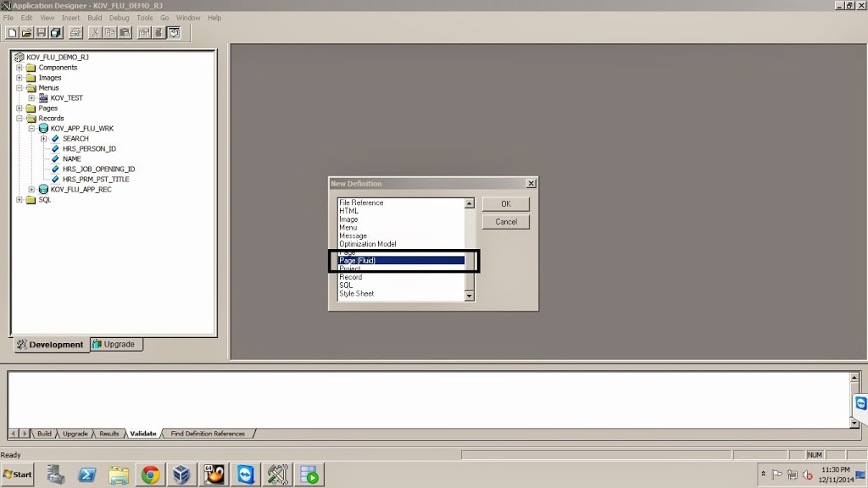This screenshot has width=868, height=488.
Task: Click the Print toolbar icon
Action: [75, 32]
